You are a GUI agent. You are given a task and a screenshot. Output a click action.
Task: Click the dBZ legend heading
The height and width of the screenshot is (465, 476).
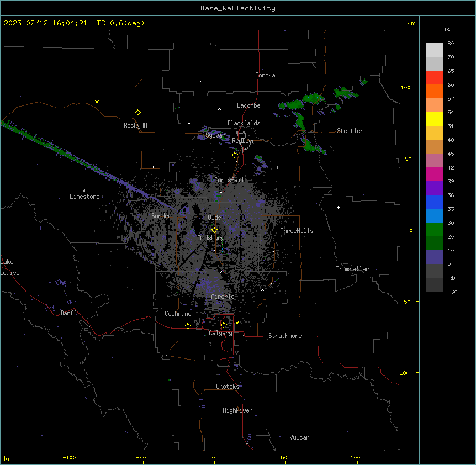coord(447,29)
